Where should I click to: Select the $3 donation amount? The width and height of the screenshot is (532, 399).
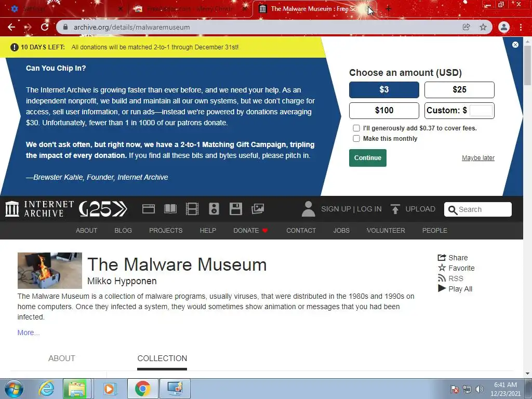[384, 89]
